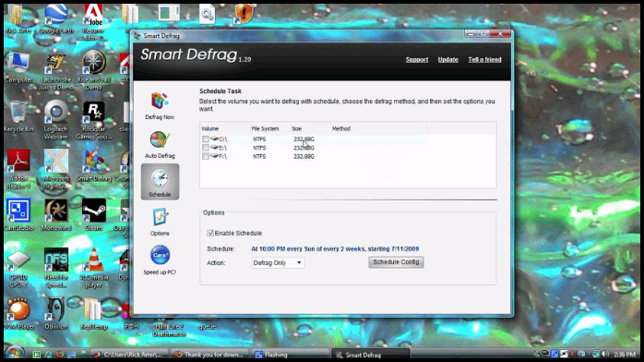Click the Smart Defrag taskbar button
The height and width of the screenshot is (362, 644).
point(371,355)
